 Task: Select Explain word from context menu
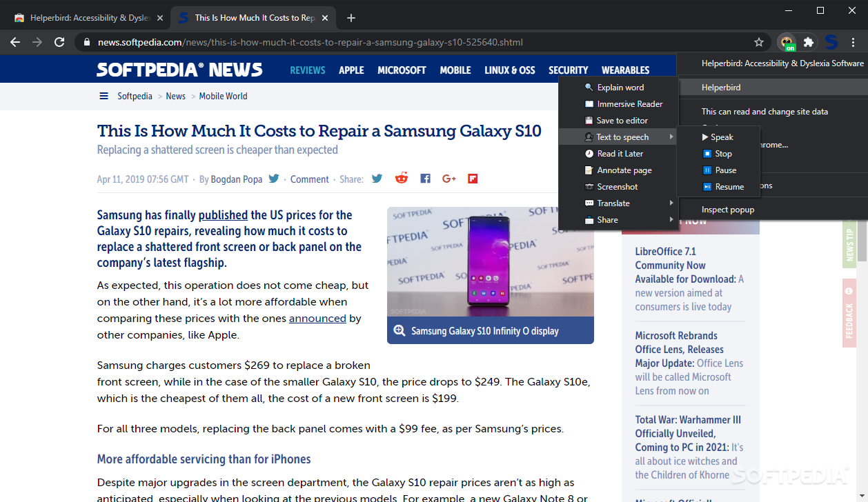coord(618,88)
